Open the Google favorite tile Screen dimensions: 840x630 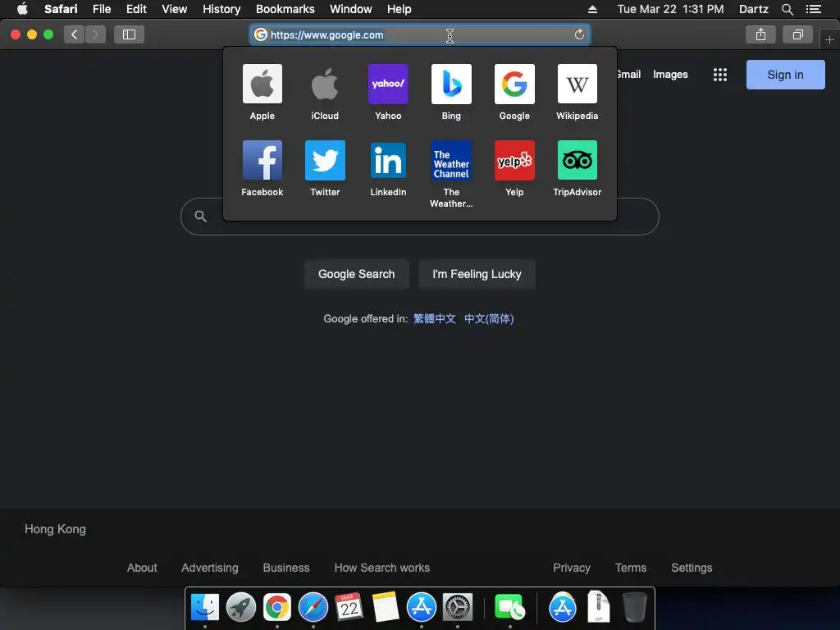(x=514, y=92)
